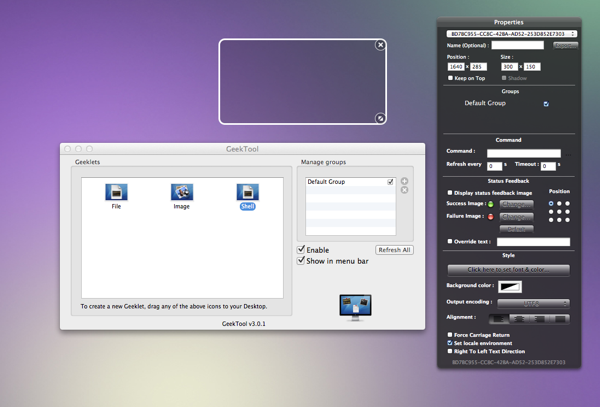Enable Right To Left Text Direction
The image size is (600, 407).
[x=450, y=351]
